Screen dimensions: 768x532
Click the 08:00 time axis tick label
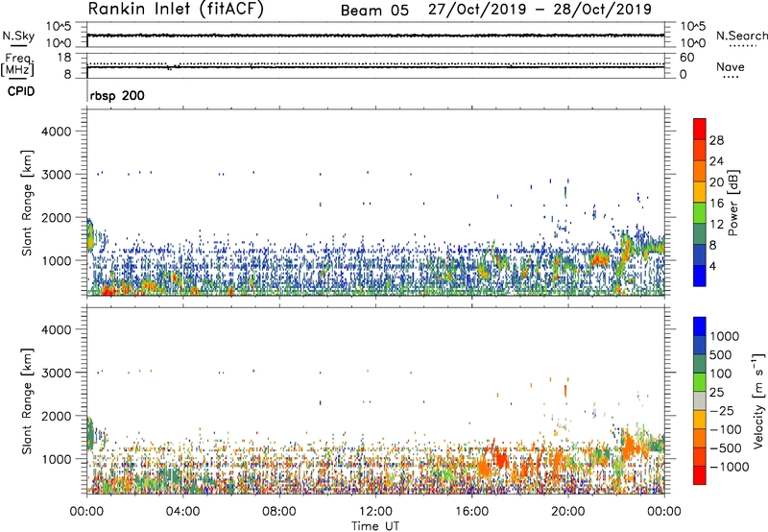tap(279, 512)
